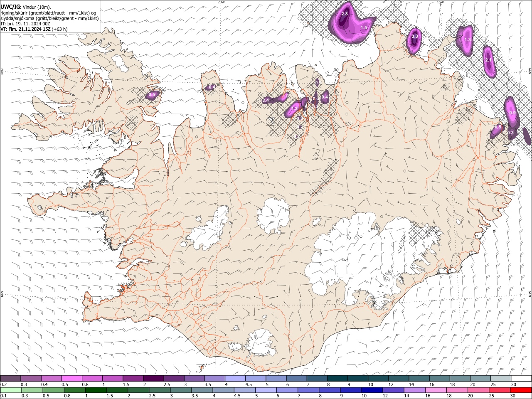532x399 pixels.
Task: Click the UWC/IG title in the header
Action: tap(10, 7)
